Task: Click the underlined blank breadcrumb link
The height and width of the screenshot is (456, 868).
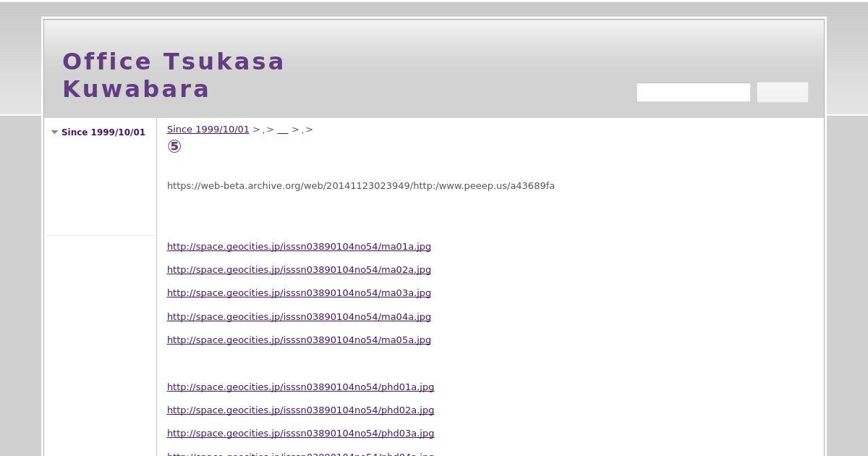Action: (x=283, y=130)
